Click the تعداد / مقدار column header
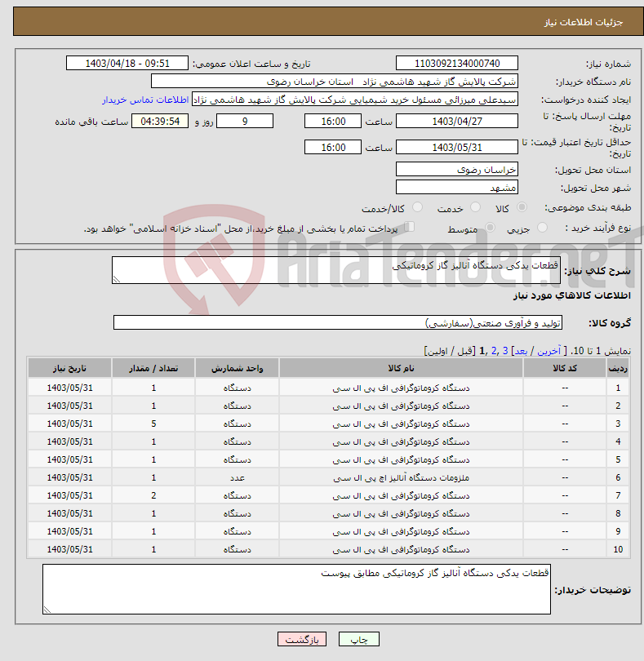 [x=153, y=368]
